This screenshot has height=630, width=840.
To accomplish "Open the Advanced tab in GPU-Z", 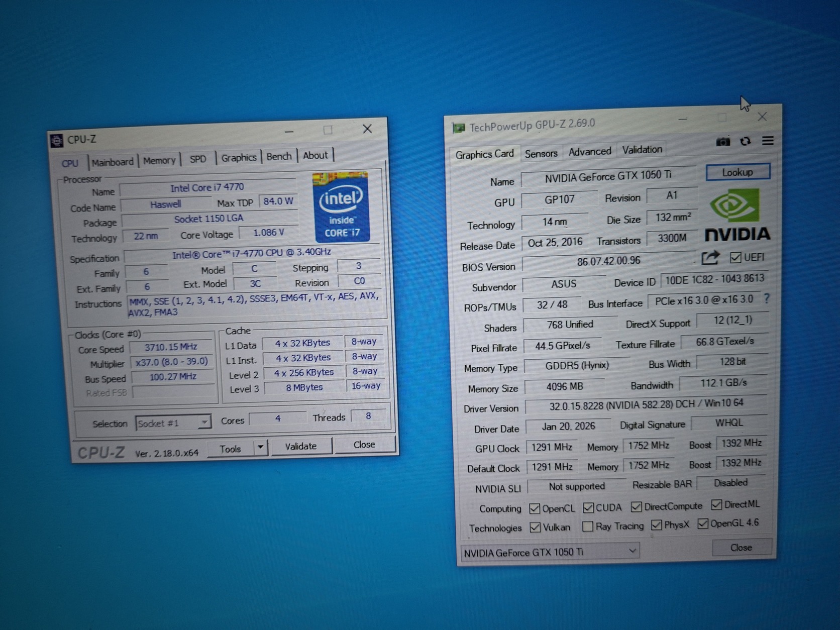I will 590,151.
